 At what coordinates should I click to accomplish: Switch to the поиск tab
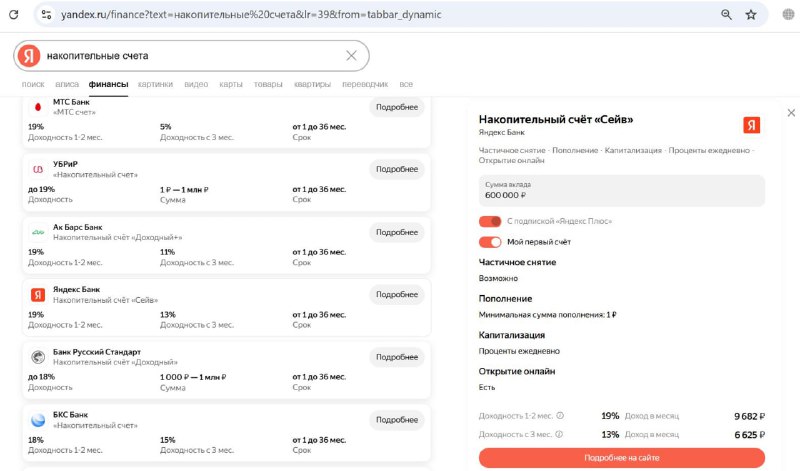pos(33,84)
